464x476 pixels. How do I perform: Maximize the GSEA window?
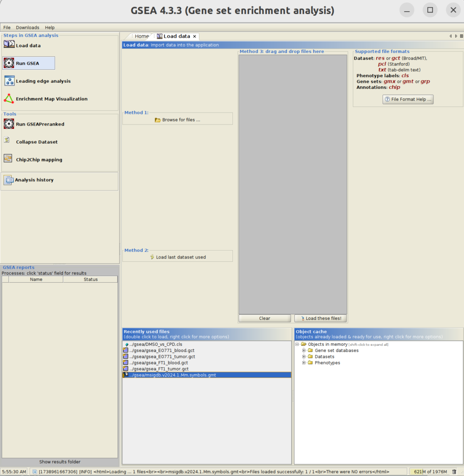point(430,10)
